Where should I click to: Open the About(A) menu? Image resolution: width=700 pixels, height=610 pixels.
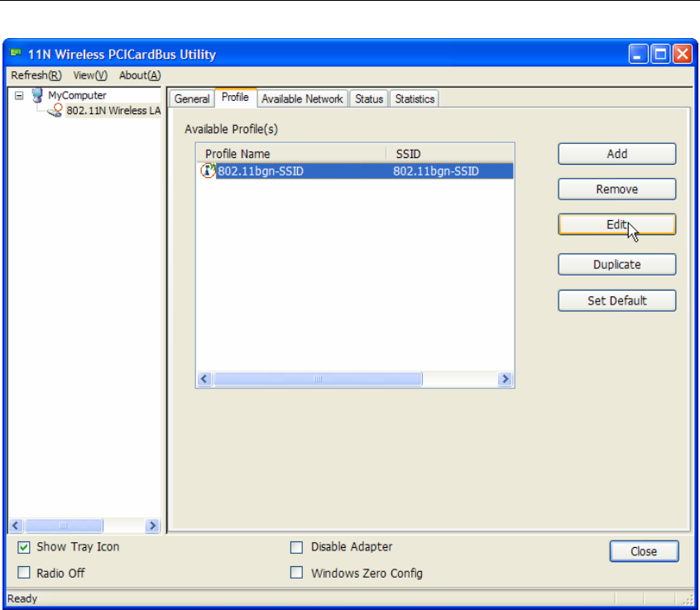(140, 75)
